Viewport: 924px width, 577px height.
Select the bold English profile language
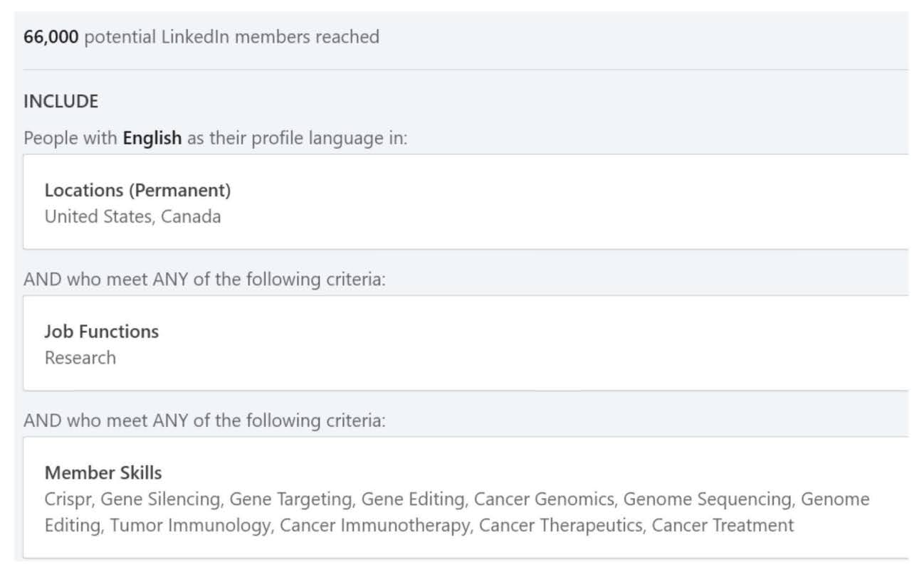(x=152, y=138)
